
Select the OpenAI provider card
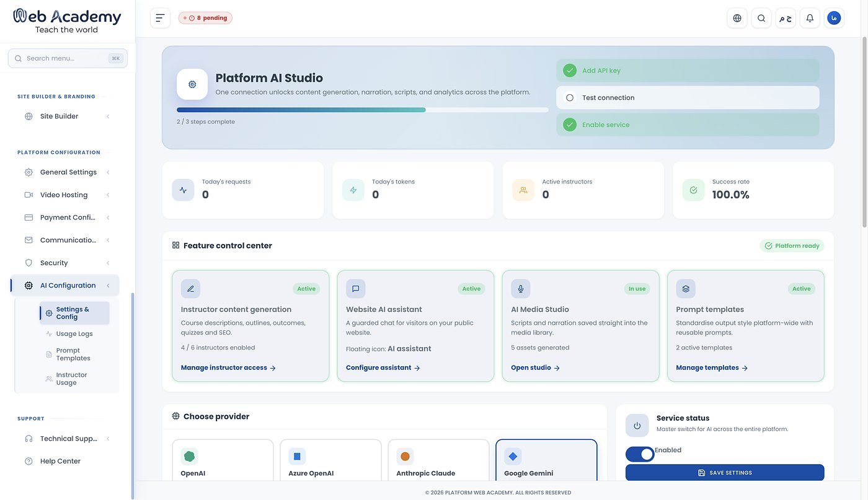coord(223,460)
